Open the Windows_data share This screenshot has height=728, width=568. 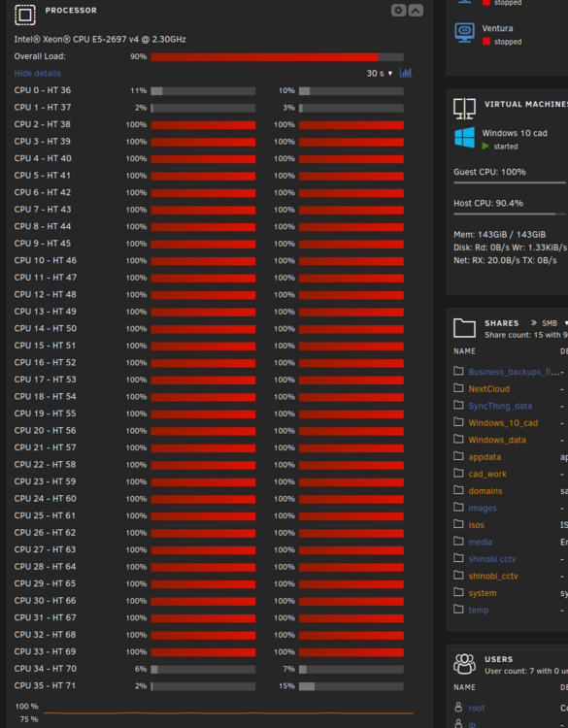(497, 440)
